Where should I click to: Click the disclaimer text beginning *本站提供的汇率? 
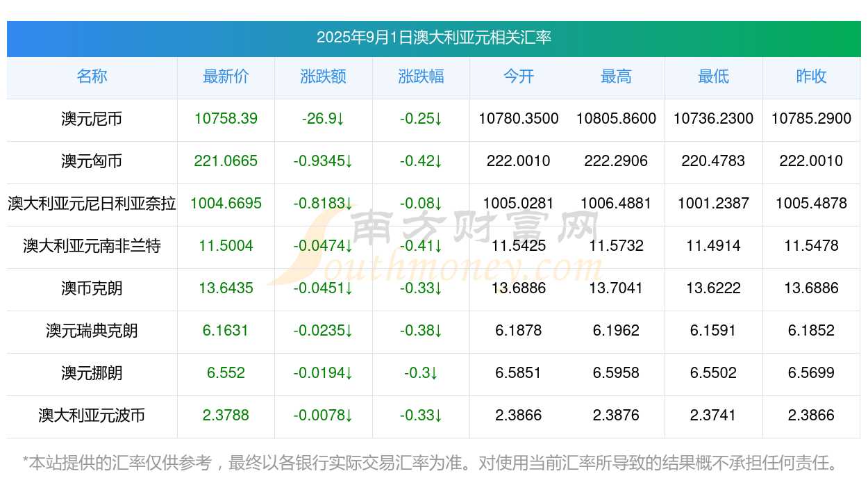tap(432, 463)
